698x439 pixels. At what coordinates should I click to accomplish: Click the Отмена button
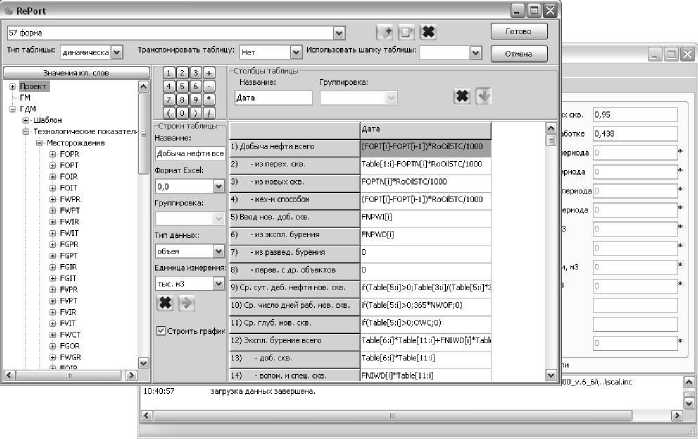click(x=519, y=54)
